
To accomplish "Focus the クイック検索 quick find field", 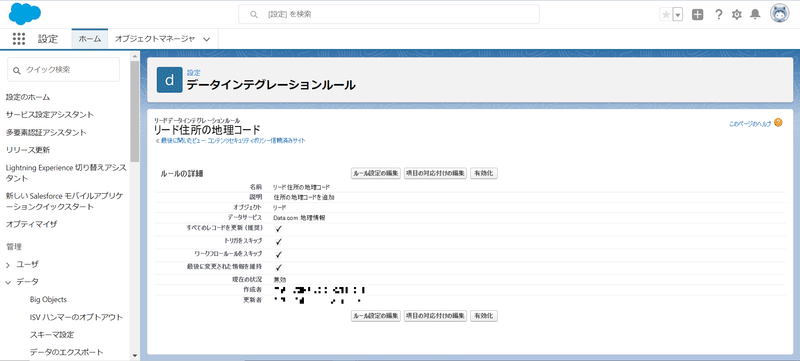I will [x=63, y=69].
